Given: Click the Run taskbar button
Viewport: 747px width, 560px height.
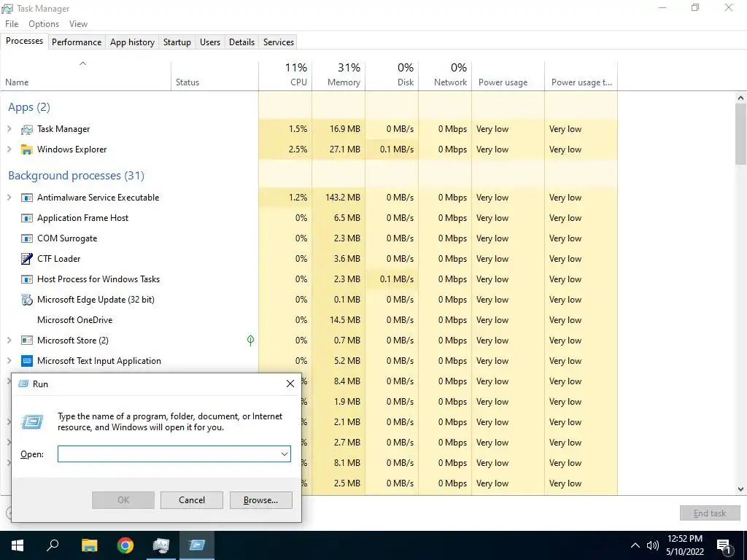Looking at the screenshot, I should (197, 545).
